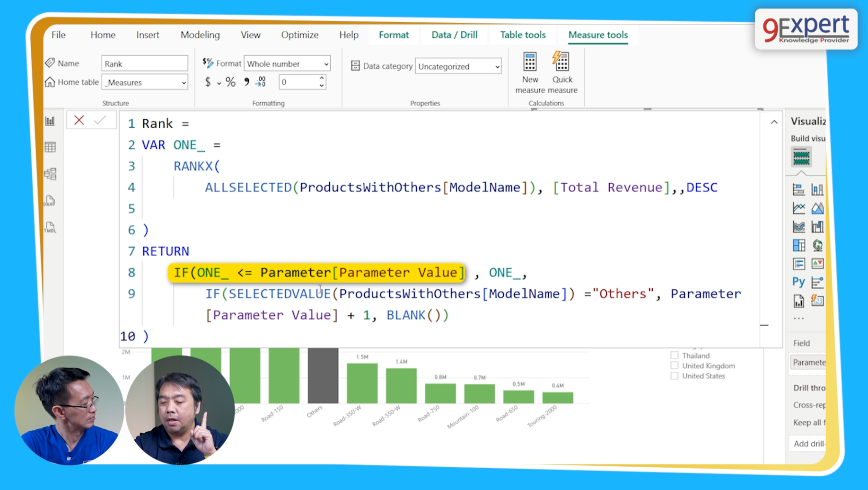Open Model view from the left sidebar
The width and height of the screenshot is (868, 490).
[50, 173]
